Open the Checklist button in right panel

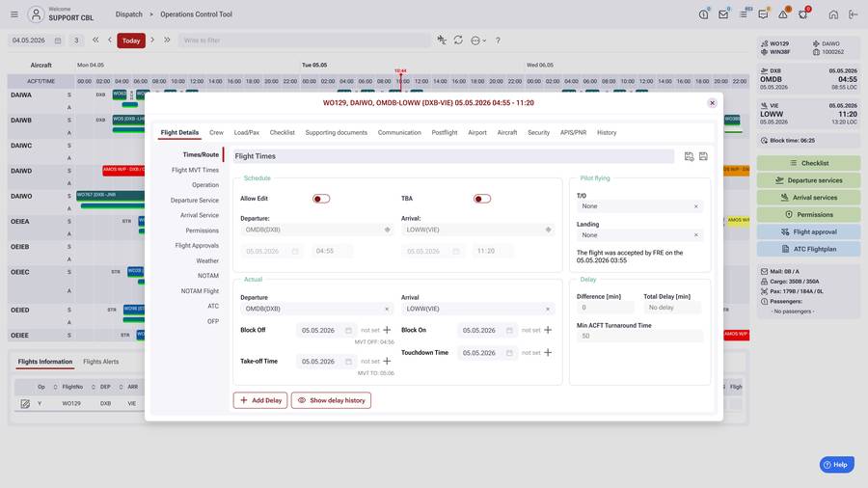point(808,163)
